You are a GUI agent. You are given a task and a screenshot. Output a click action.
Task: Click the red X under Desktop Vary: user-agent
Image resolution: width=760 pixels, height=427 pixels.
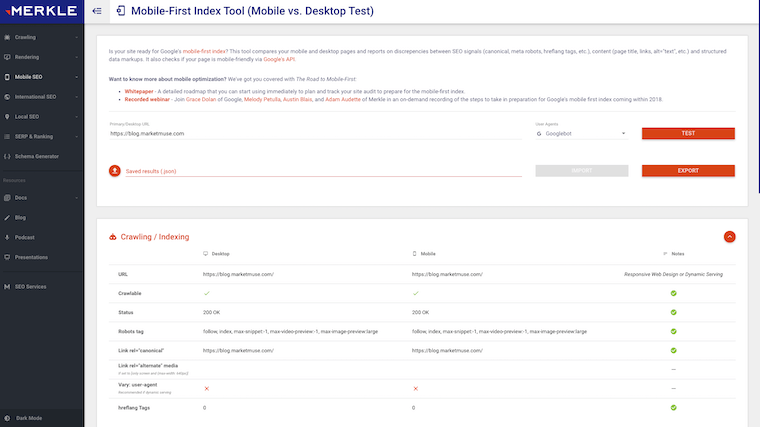click(206, 389)
